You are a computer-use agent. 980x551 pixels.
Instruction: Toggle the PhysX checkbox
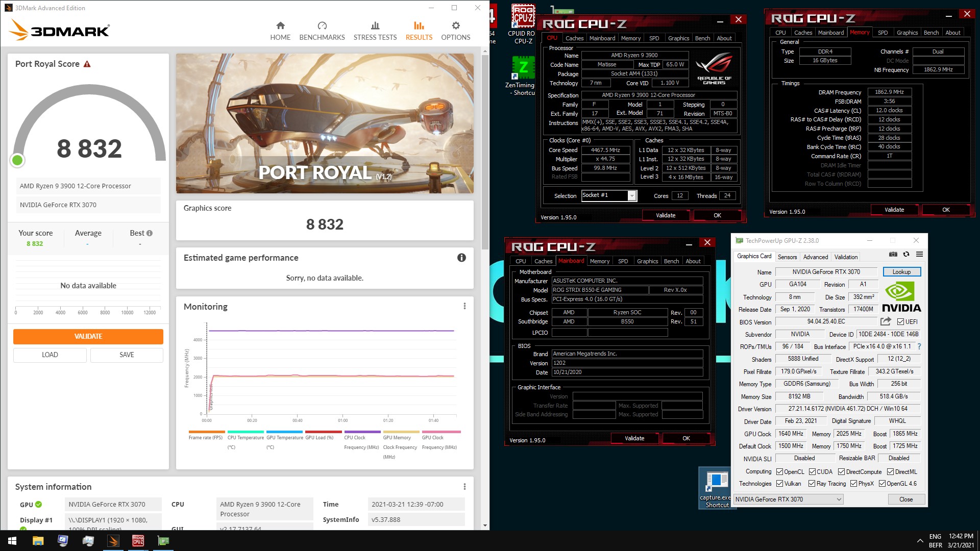(853, 484)
